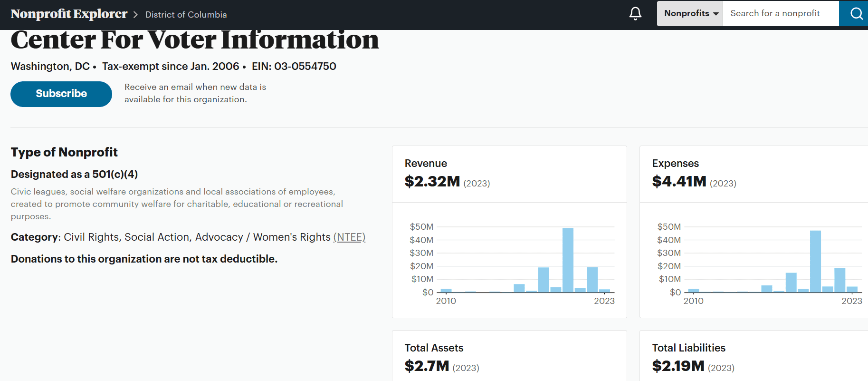Select the Revenue $2.32M figure
868x381 pixels.
tap(432, 181)
